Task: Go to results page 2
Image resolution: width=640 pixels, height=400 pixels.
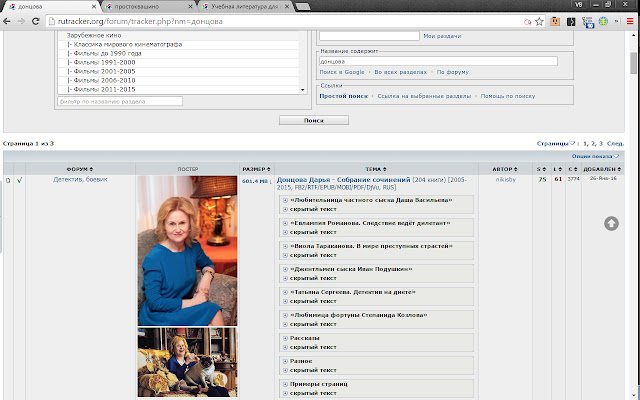Action: (593, 143)
